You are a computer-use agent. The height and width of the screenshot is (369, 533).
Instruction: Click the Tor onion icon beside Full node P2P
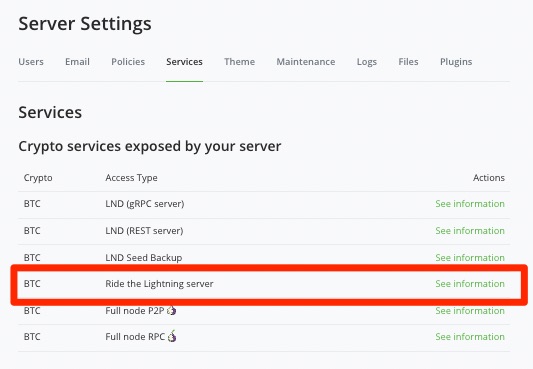point(172,310)
